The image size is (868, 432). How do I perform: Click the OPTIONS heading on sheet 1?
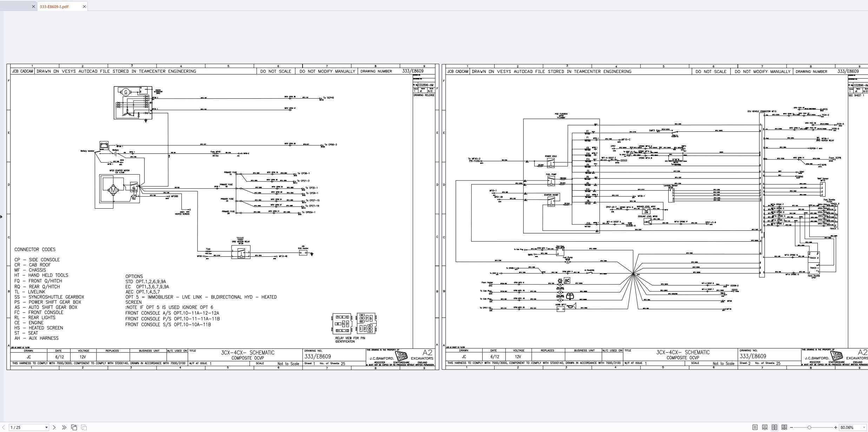[x=134, y=276]
